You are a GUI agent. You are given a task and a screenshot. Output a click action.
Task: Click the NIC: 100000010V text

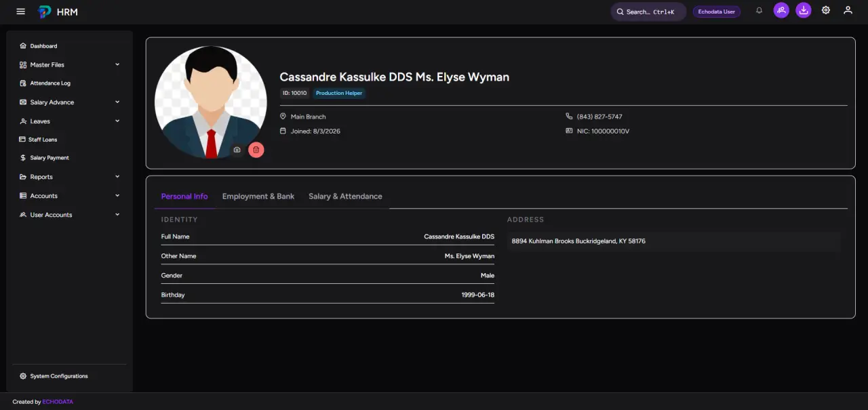pyautogui.click(x=603, y=131)
